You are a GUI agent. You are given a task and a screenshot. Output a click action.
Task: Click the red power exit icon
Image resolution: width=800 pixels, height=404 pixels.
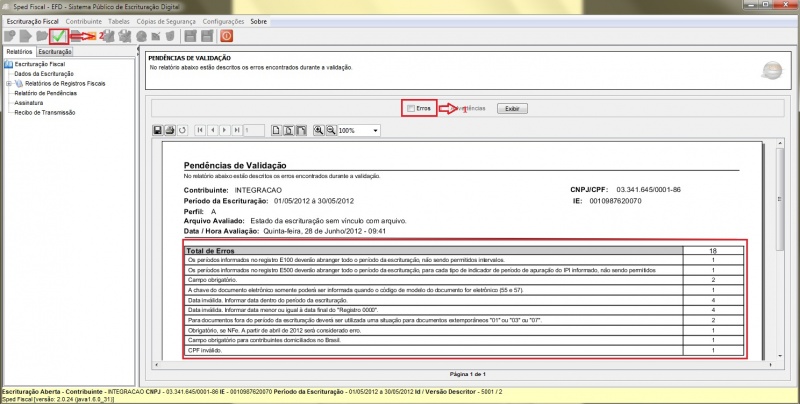pyautogui.click(x=226, y=36)
